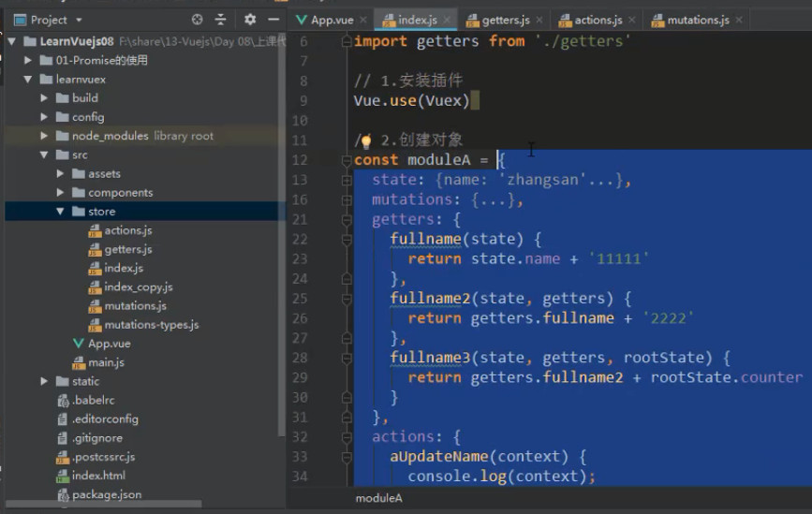Switch to the App.vue tab
This screenshot has height=514, width=812.
332,21
